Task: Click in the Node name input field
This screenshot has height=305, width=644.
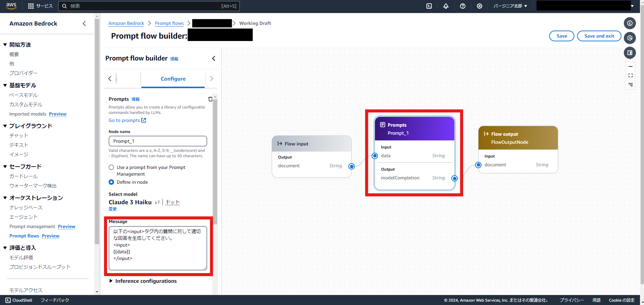Action: pos(158,141)
